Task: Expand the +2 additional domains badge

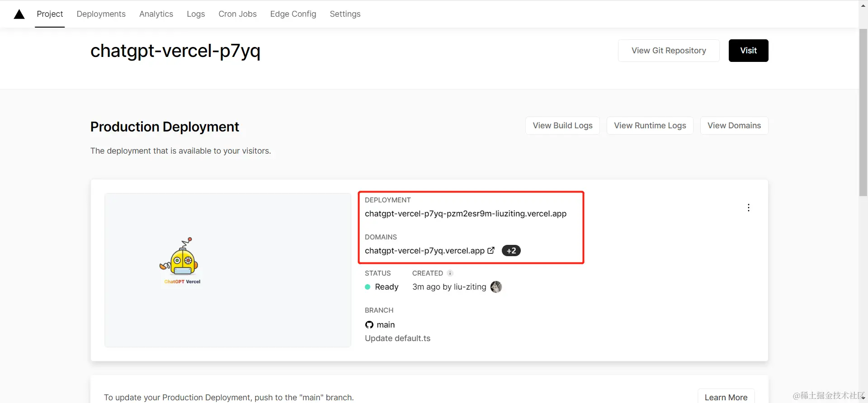Action: [511, 251]
